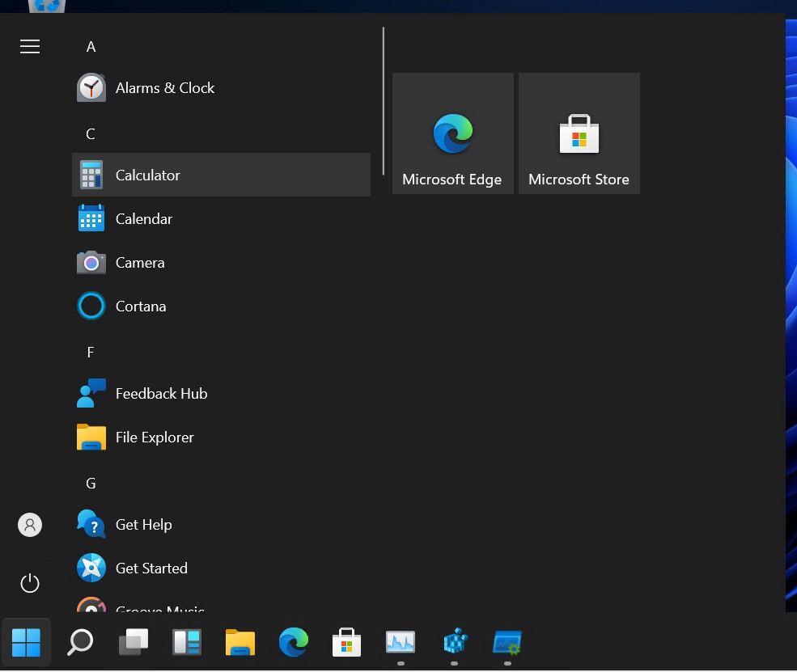797x672 pixels.
Task: Open Get Started app
Action: pyautogui.click(x=221, y=568)
